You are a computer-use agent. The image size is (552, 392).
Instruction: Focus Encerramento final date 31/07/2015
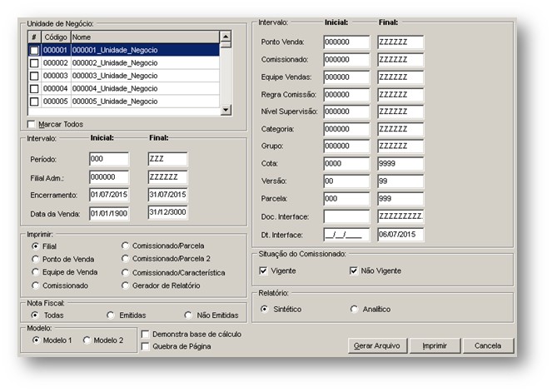168,195
